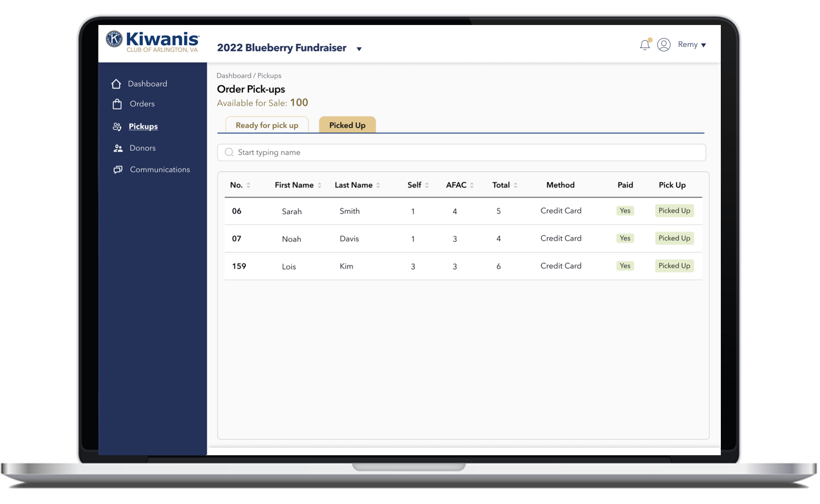Viewport: 820px width, 504px height.
Task: Click first name Lois
Action: click(289, 267)
